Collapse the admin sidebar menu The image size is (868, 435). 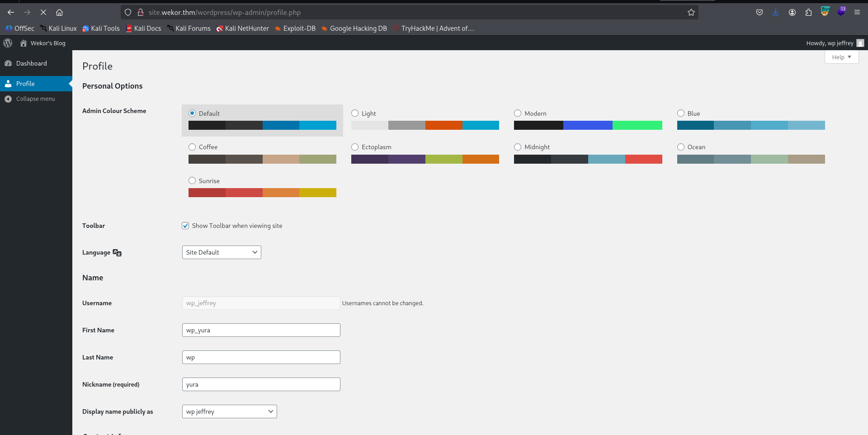[x=35, y=99]
